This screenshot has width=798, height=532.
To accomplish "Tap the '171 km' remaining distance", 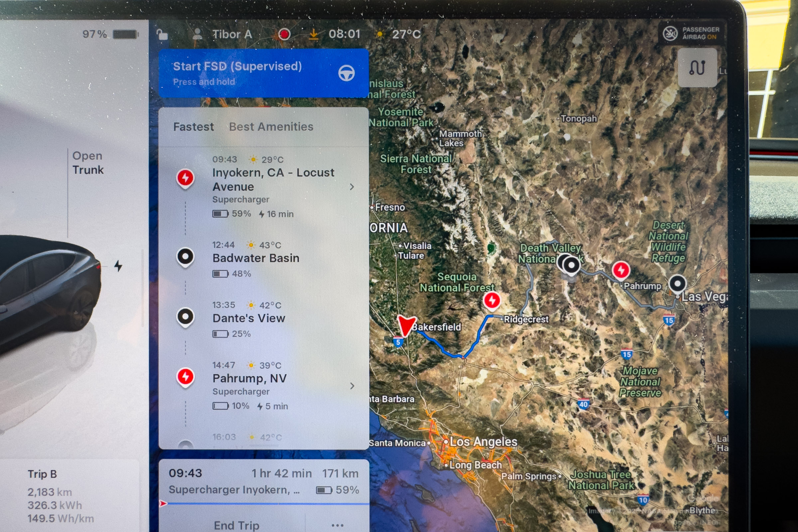I will [340, 473].
